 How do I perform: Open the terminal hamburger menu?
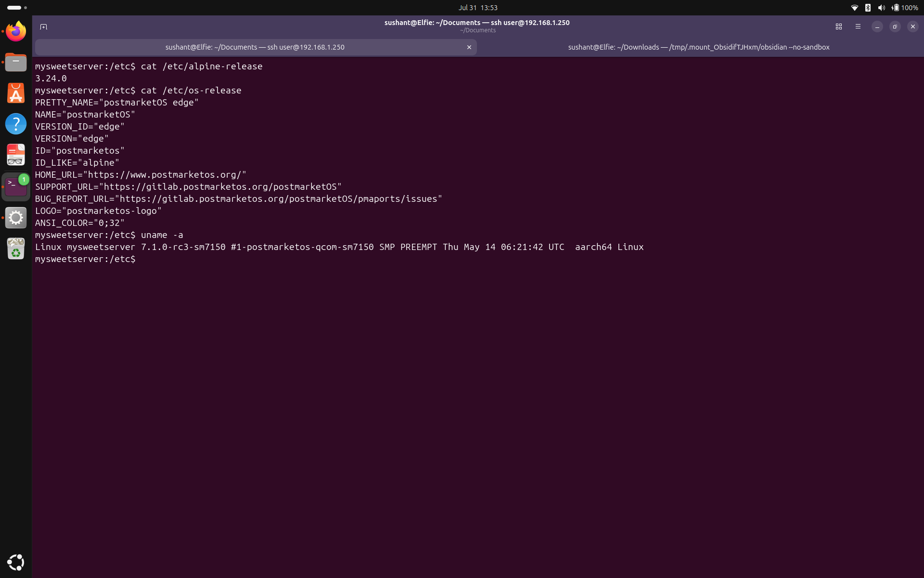[x=858, y=27]
